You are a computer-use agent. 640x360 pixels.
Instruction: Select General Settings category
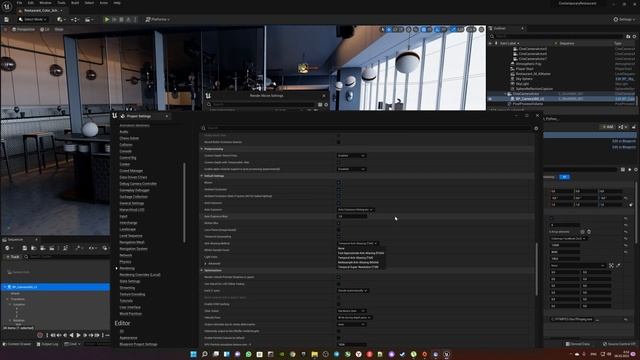[x=131, y=203]
